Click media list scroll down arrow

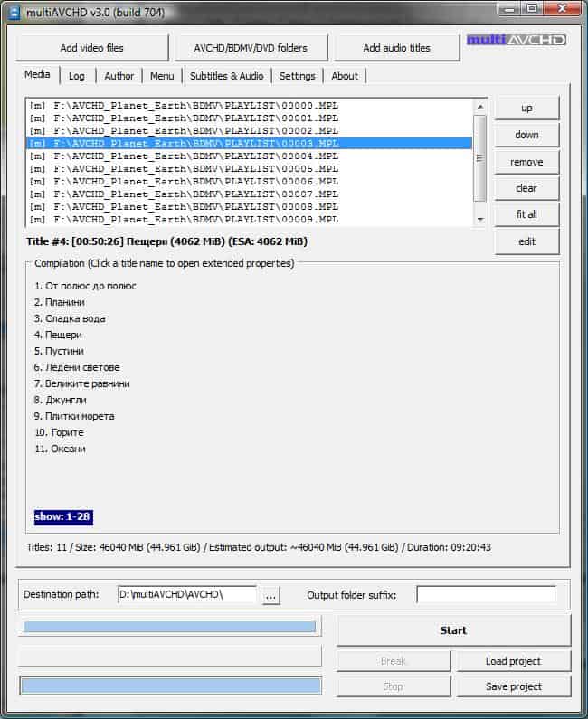(x=480, y=219)
